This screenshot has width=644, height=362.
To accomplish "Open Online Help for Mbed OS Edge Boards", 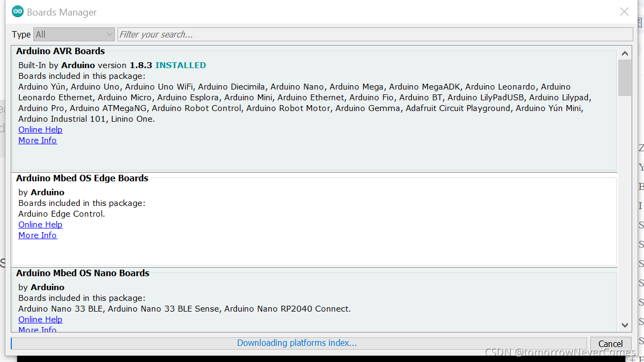I will click(40, 225).
